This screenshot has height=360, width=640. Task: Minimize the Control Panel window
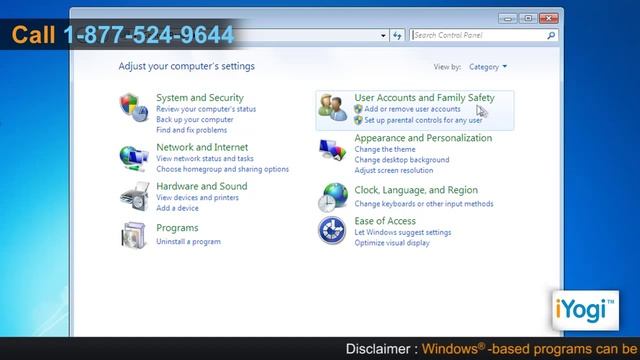507,18
